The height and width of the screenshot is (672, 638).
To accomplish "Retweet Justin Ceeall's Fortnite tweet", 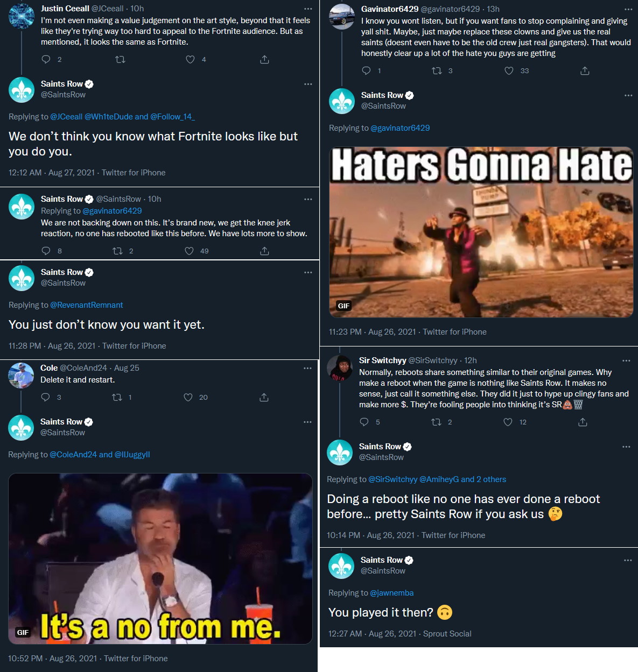I will [121, 59].
